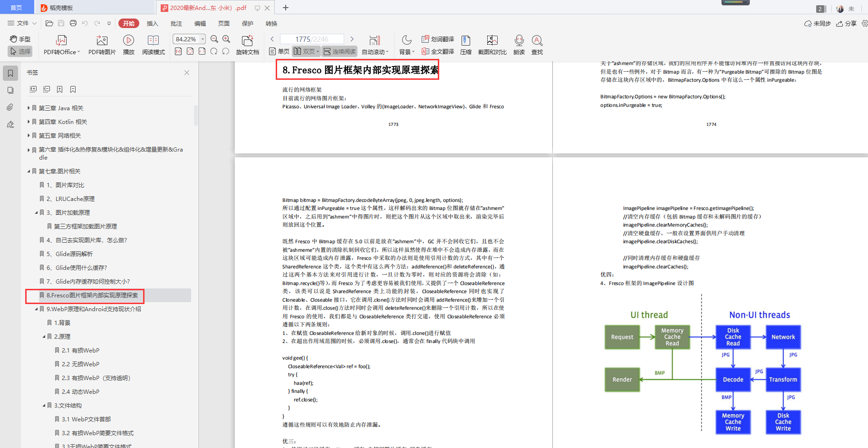Convert PDF to images (PDF转图片)
The width and height of the screenshot is (868, 448).
click(102, 46)
